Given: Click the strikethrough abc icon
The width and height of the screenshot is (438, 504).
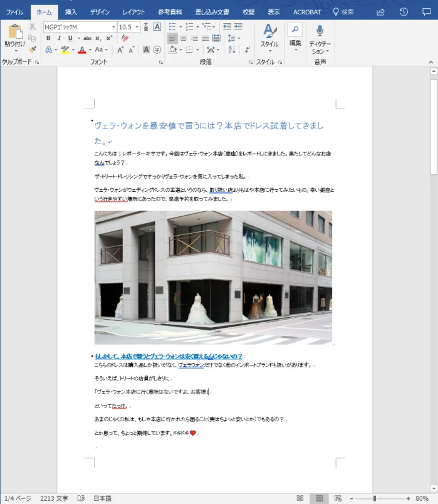Looking at the screenshot, I should tap(87, 38).
